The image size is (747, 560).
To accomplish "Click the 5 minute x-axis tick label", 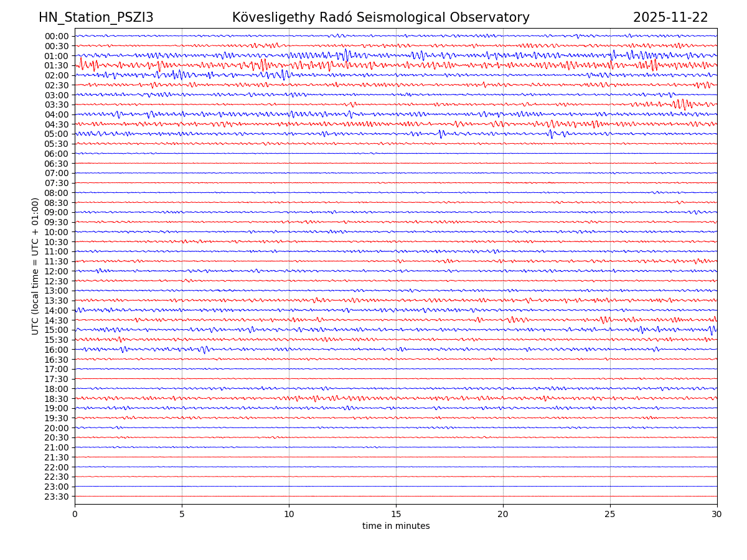I will [x=182, y=515].
